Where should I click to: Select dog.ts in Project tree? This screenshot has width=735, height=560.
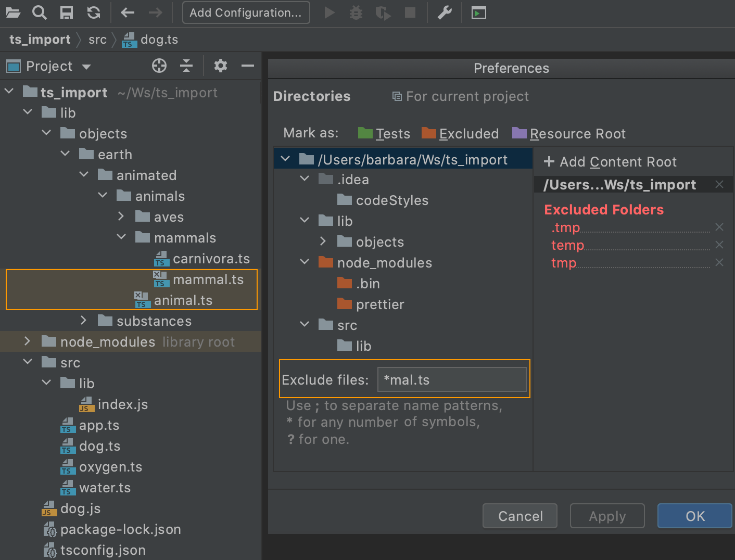pyautogui.click(x=91, y=446)
